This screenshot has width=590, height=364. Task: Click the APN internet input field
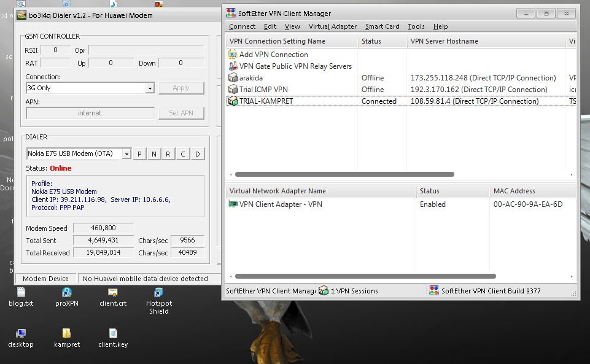click(x=90, y=113)
